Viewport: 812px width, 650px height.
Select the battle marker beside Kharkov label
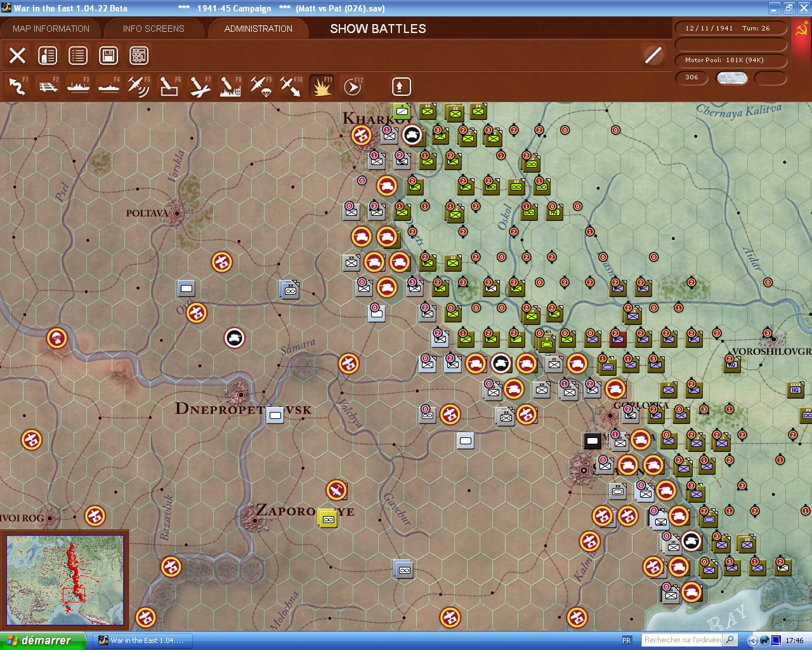coord(362,135)
